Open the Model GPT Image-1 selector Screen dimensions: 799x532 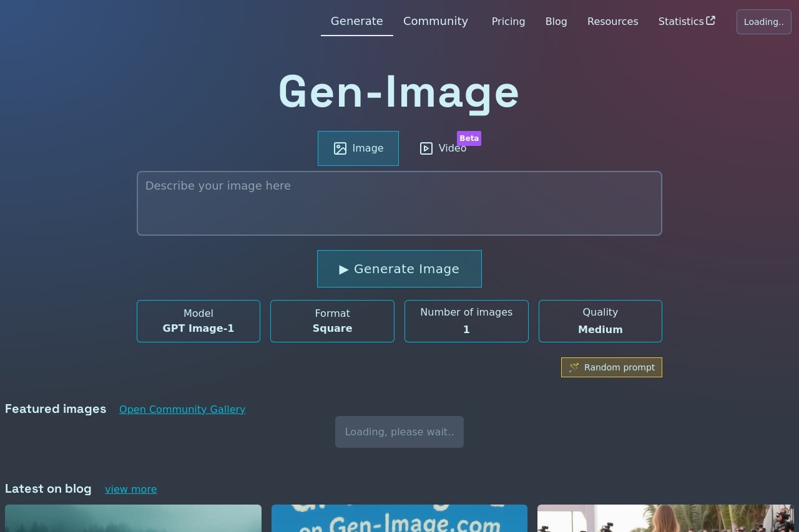click(x=199, y=321)
